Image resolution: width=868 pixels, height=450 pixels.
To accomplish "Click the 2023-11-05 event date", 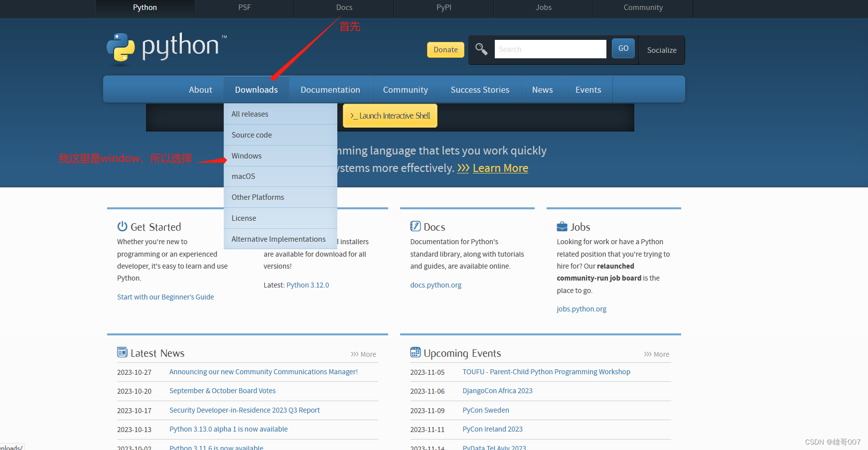I will (x=427, y=372).
